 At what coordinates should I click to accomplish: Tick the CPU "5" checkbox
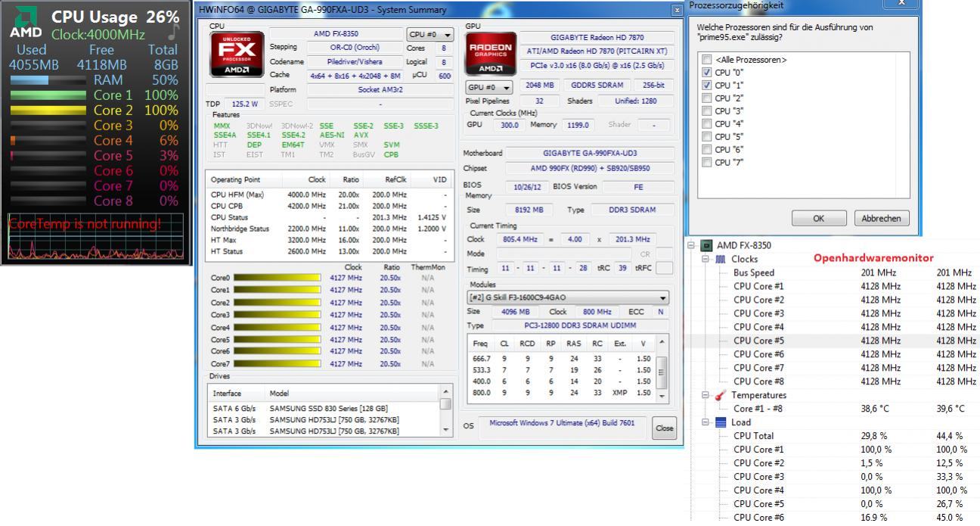[706, 136]
